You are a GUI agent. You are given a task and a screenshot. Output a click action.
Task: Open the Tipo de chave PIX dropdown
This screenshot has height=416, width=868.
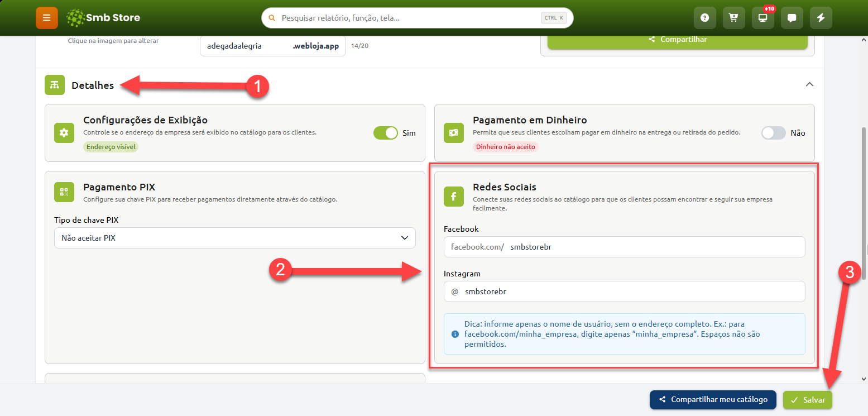(x=235, y=238)
